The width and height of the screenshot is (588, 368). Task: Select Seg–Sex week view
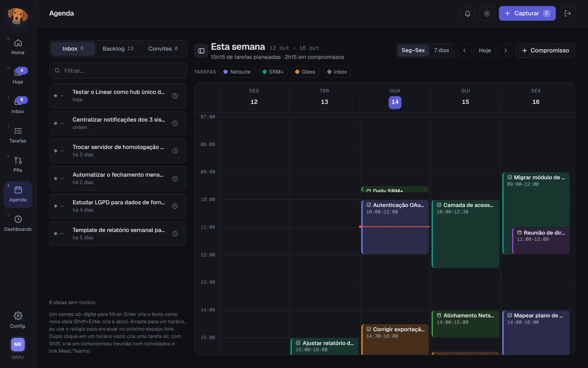(413, 50)
